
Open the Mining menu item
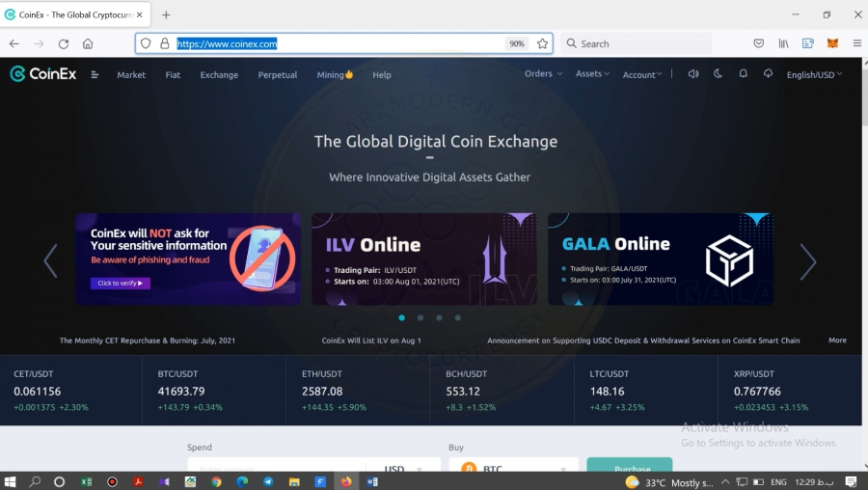pos(335,74)
